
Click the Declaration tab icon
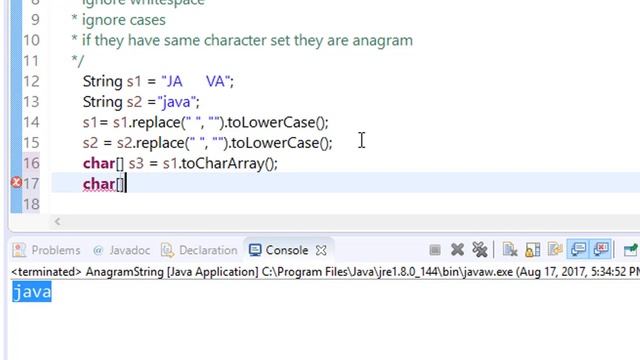click(x=167, y=250)
